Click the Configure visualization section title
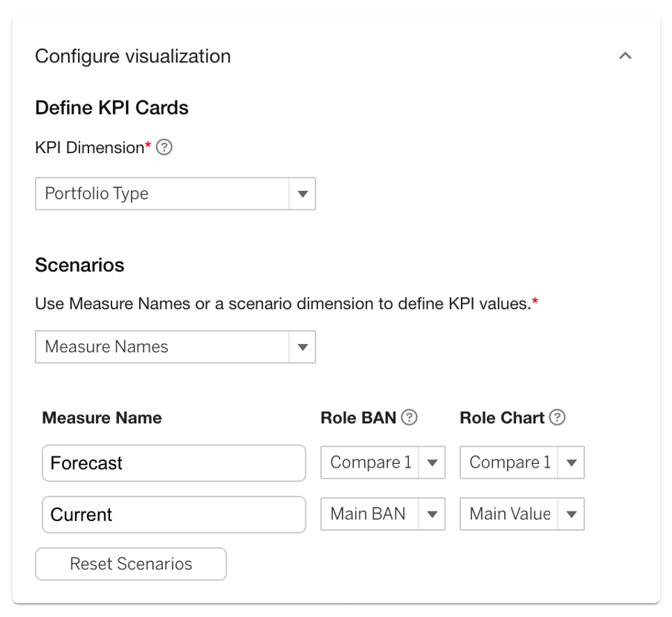This screenshot has height=617, width=672. pyautogui.click(x=133, y=56)
